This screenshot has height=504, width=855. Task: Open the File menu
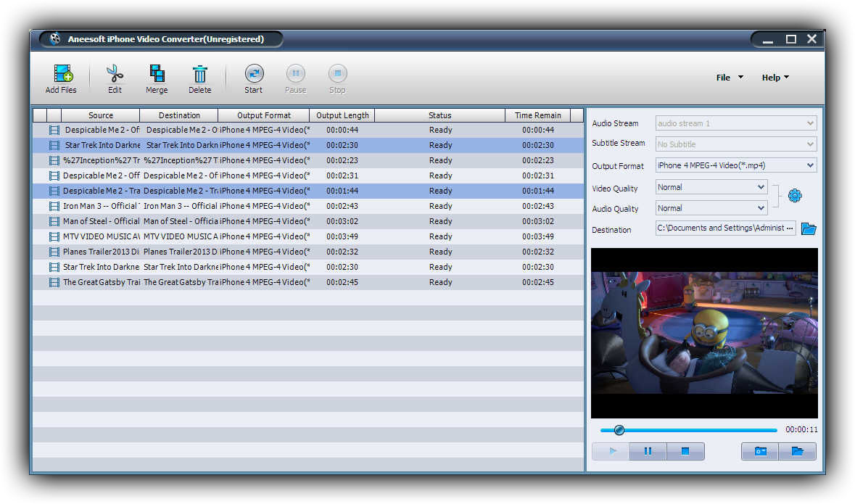[x=729, y=78]
